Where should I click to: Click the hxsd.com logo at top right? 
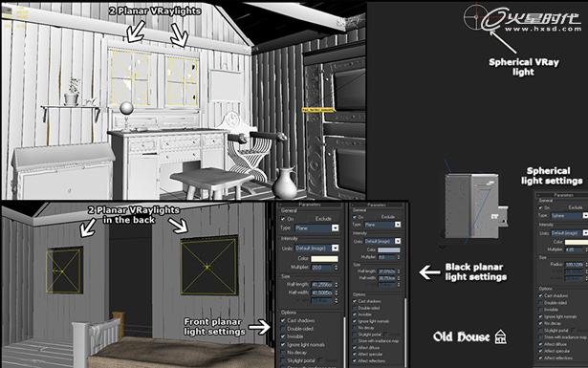[x=522, y=18]
